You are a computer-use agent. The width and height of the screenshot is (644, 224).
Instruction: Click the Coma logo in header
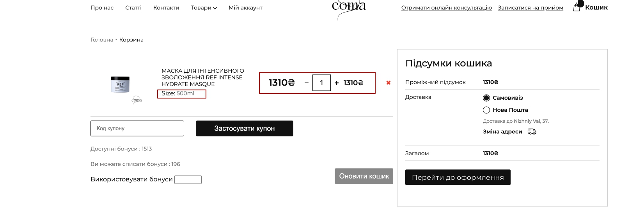(x=348, y=8)
